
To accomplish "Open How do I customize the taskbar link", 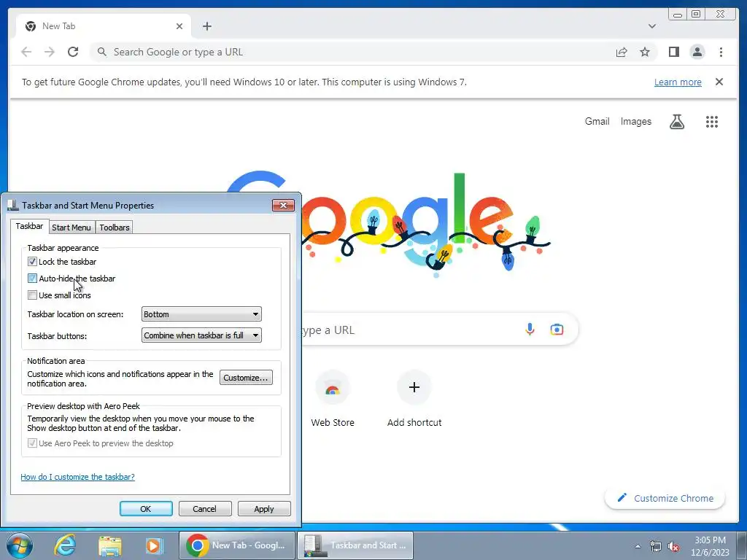I will [x=77, y=477].
